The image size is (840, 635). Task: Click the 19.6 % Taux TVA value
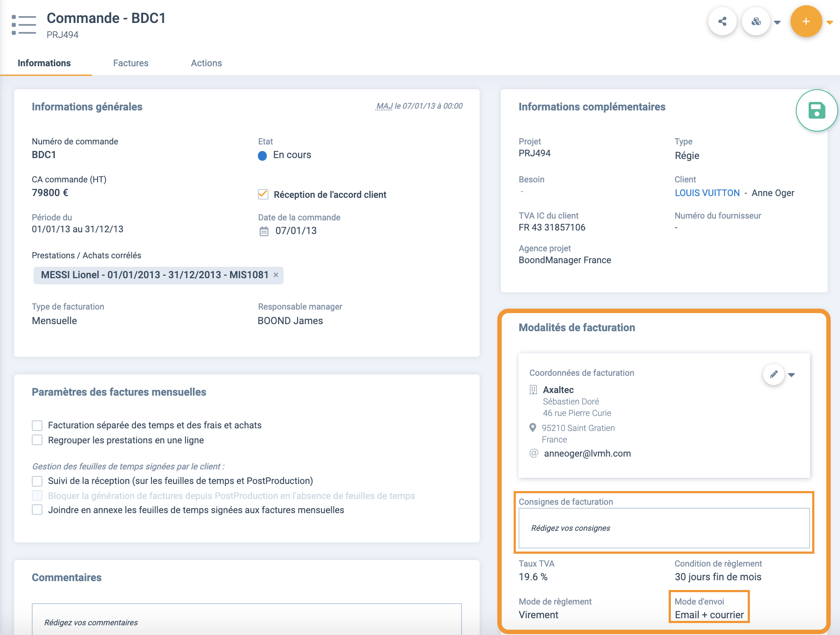[533, 577]
